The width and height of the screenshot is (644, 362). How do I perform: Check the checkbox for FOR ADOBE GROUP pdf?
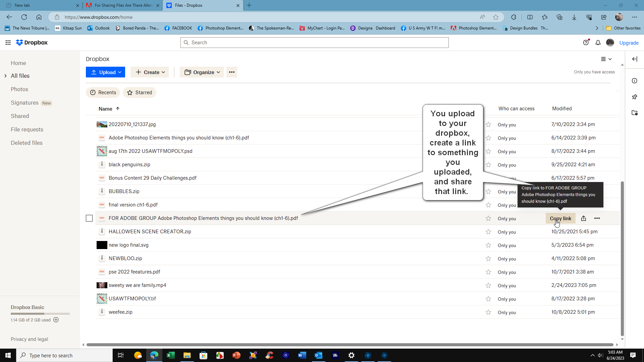click(x=89, y=218)
